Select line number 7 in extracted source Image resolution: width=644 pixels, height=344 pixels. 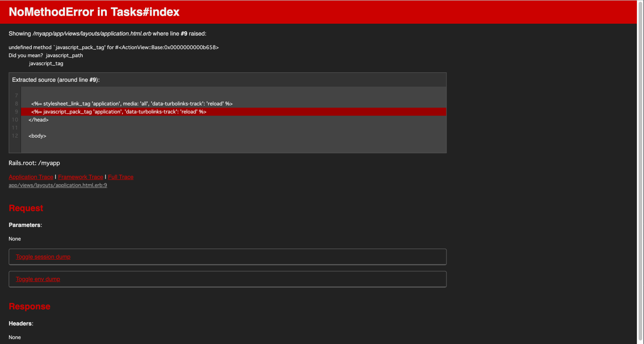(x=16, y=95)
